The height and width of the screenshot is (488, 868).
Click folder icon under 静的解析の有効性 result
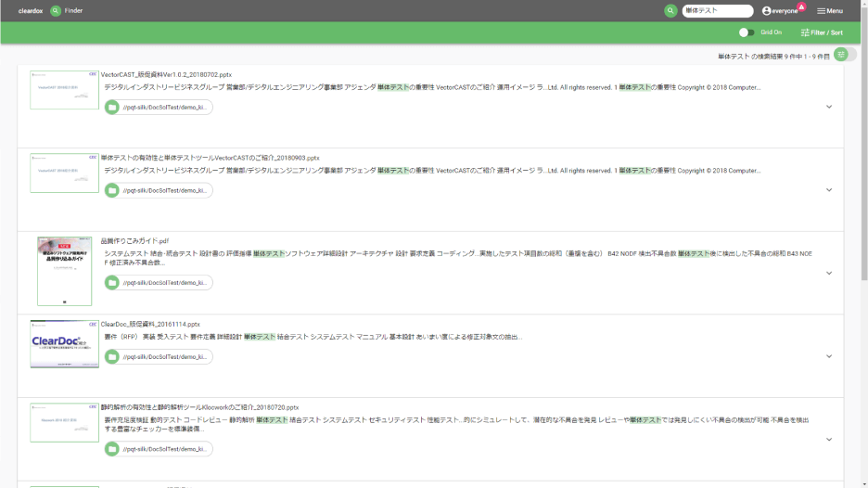(112, 449)
